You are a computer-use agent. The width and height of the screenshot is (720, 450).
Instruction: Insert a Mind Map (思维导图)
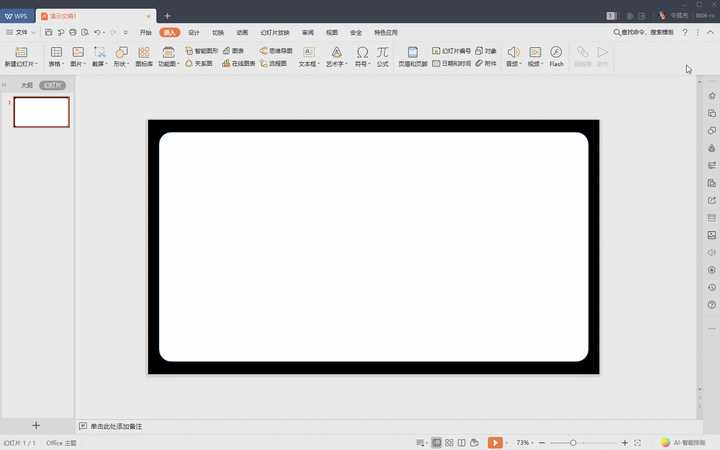pyautogui.click(x=276, y=51)
